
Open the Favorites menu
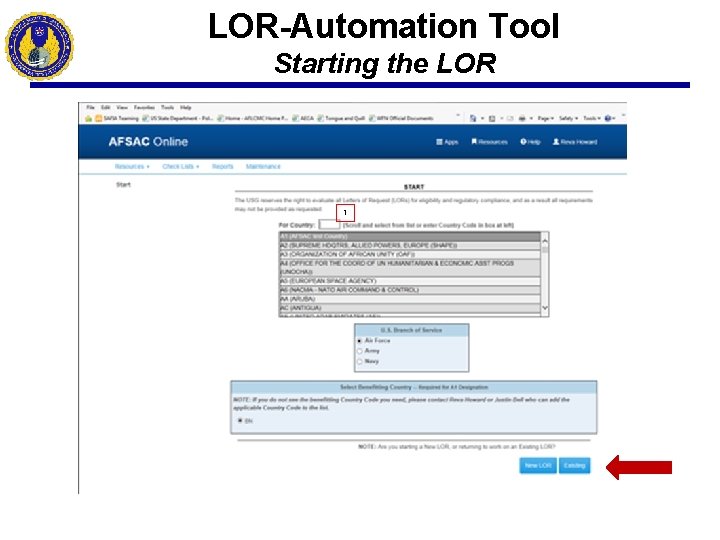144,107
